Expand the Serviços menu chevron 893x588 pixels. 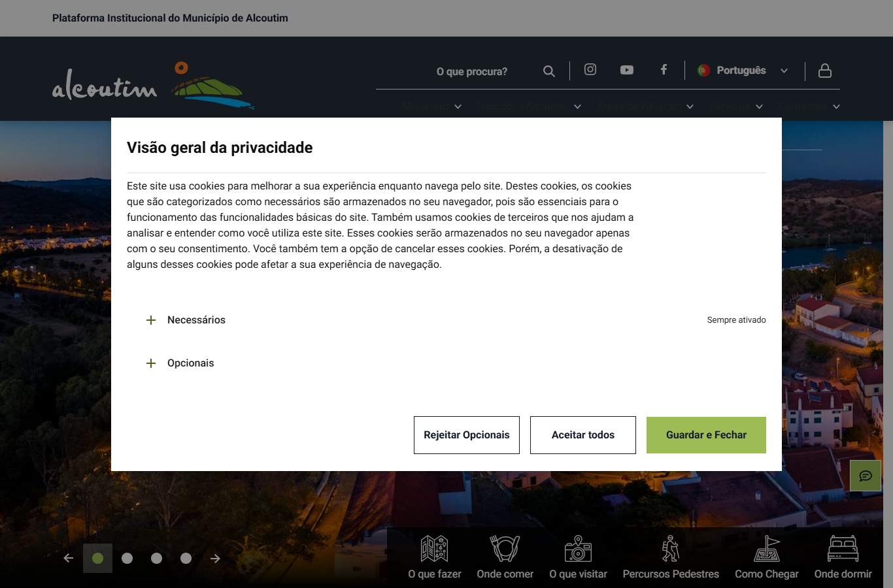tap(759, 107)
